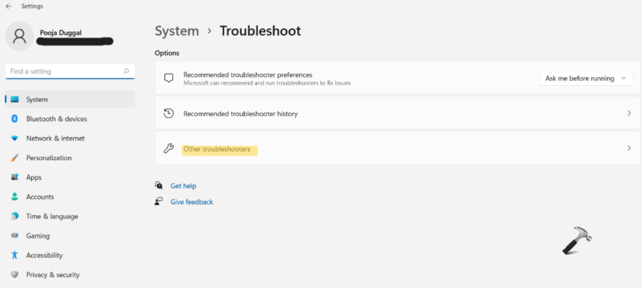This screenshot has width=644, height=288.
Task: Click the search magnifier icon
Action: 126,71
